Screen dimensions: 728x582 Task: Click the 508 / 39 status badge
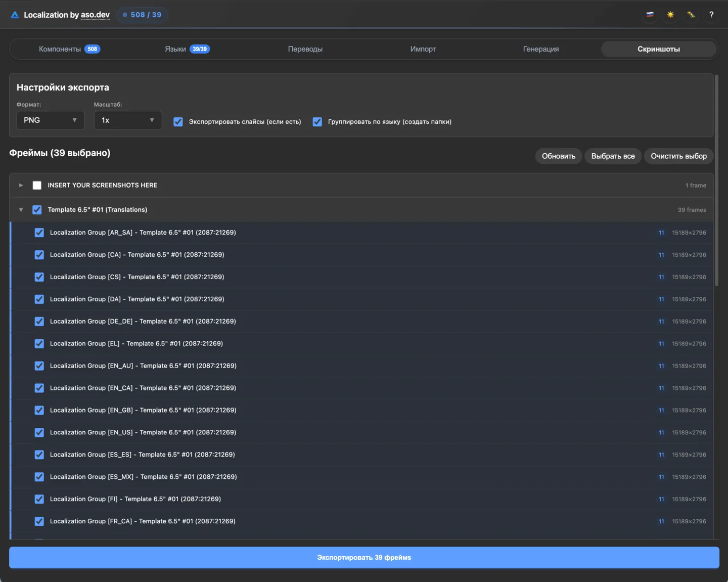[x=142, y=15]
